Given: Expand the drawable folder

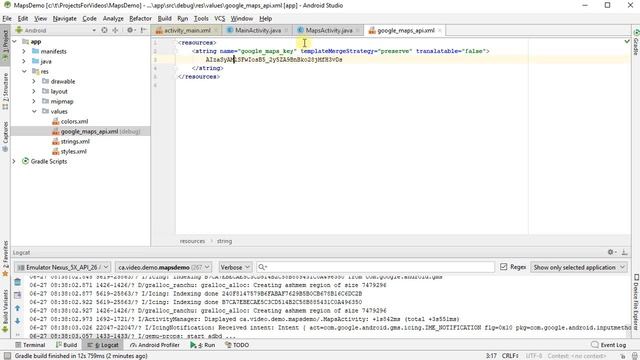Looking at the screenshot, I should tap(34, 81).
